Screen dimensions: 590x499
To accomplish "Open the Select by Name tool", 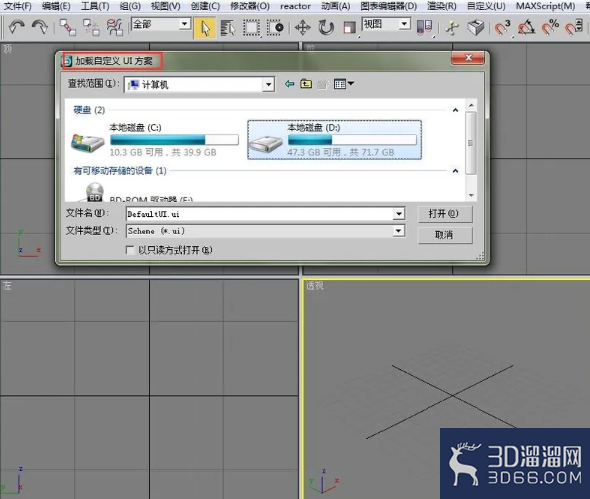I will [x=228, y=28].
